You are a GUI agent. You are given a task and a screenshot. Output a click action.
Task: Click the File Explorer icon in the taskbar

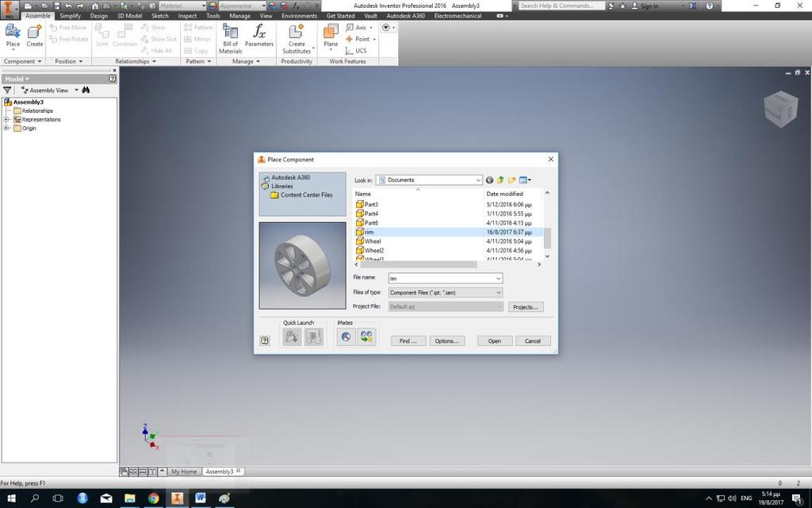(129, 498)
